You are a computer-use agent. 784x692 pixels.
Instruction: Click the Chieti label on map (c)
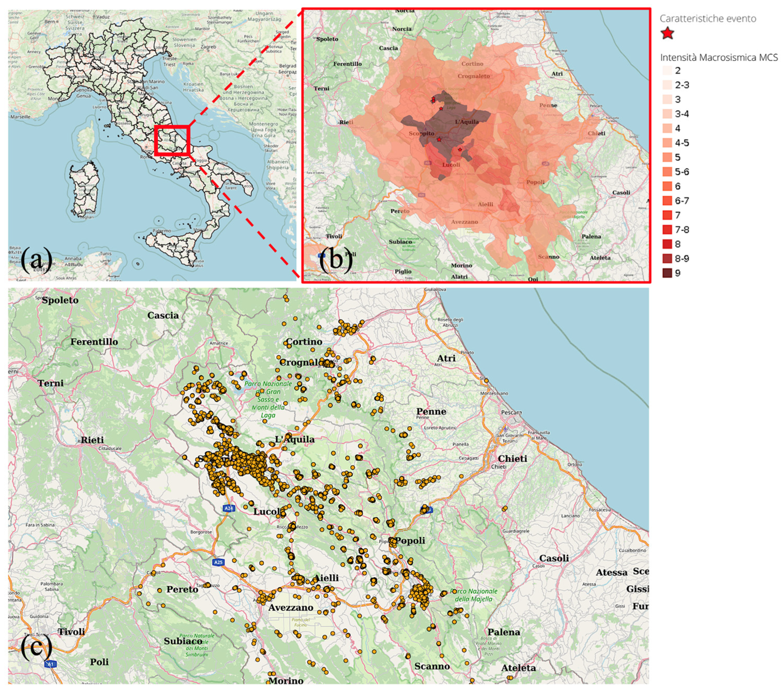tap(513, 458)
